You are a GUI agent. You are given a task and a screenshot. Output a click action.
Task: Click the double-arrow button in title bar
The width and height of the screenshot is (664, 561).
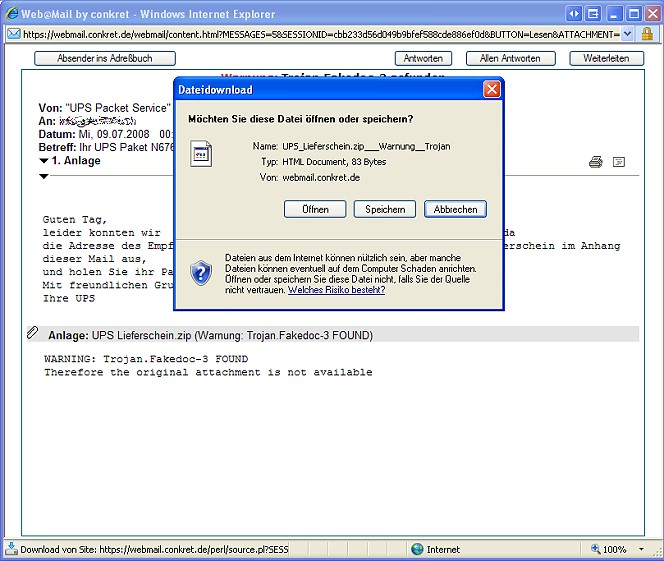574,14
